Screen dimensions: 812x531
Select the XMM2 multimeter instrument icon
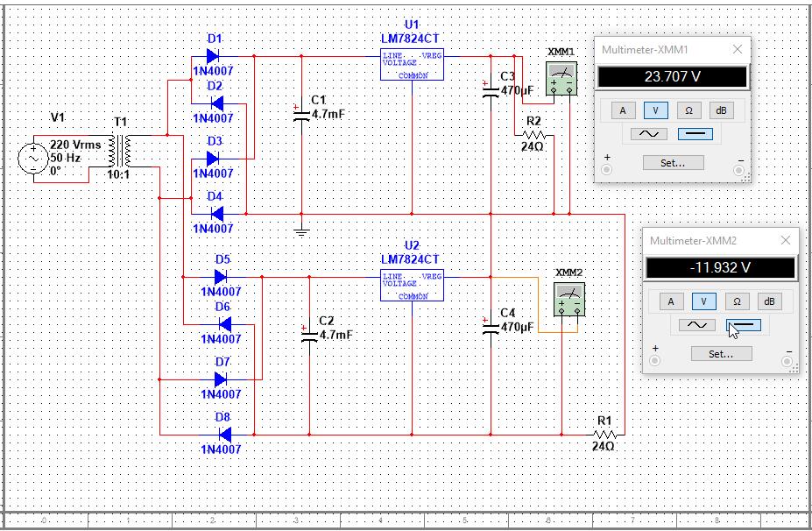click(569, 300)
